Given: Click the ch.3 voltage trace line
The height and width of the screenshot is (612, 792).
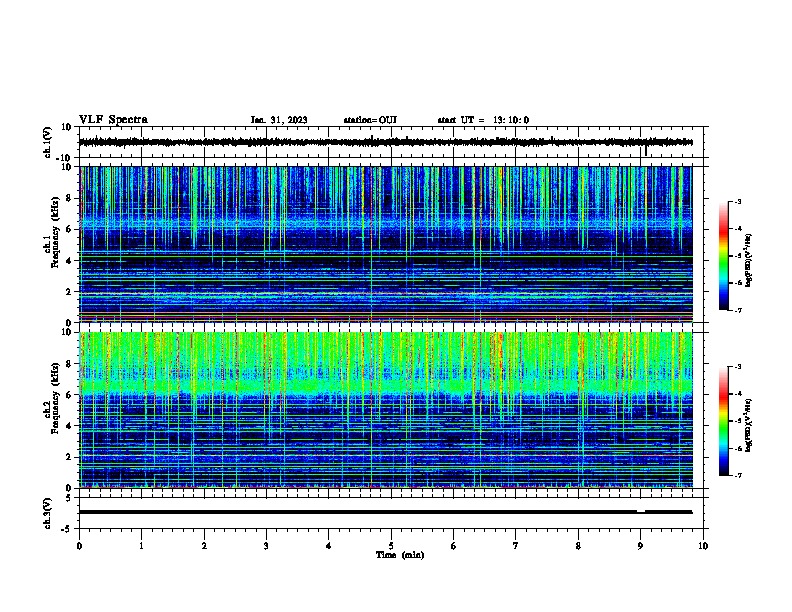Looking at the screenshot, I should pyautogui.click(x=386, y=512).
